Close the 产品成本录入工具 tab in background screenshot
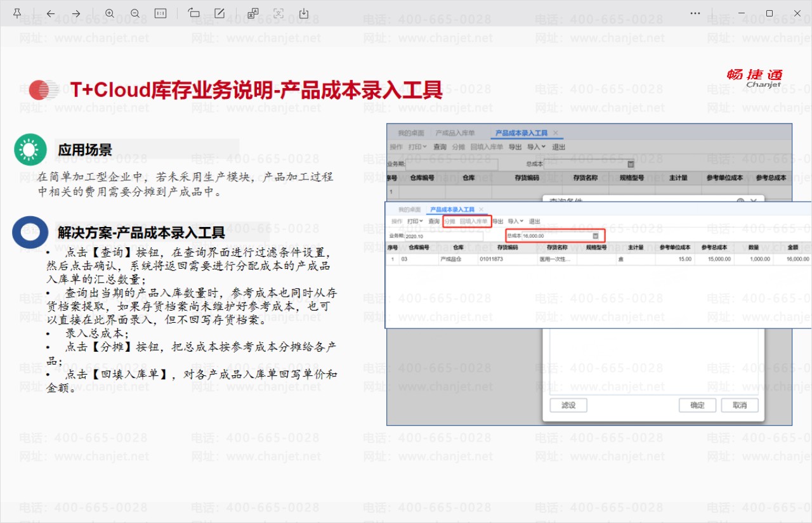This screenshot has height=523, width=812. (555, 133)
